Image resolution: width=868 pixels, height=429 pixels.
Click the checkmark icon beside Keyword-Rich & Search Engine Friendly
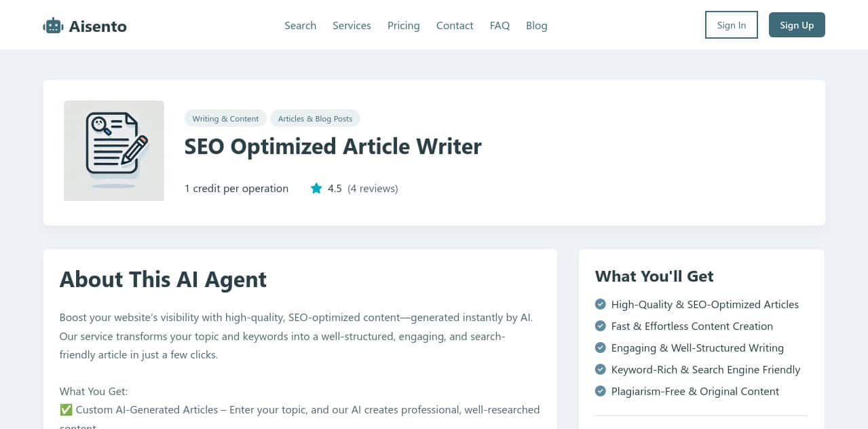pos(601,369)
